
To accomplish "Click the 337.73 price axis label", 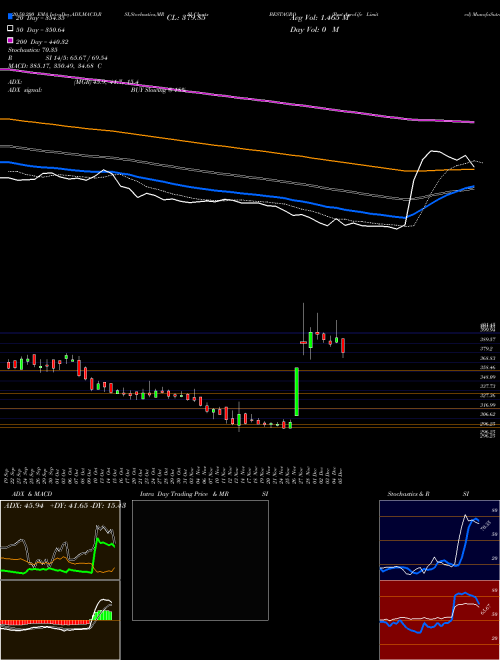I will tap(487, 386).
